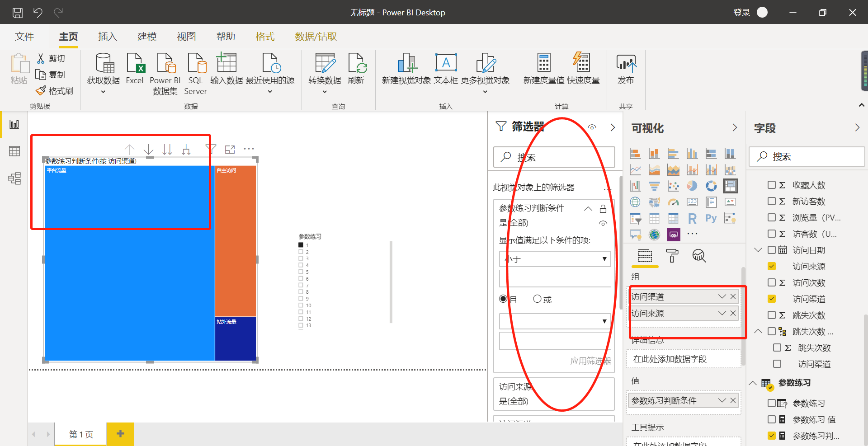Collapse the 参数练习判断条件 filter card

pyautogui.click(x=588, y=209)
